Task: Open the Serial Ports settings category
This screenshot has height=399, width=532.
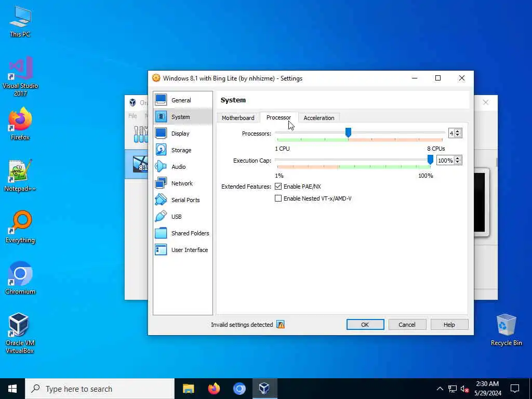Action: click(182, 200)
